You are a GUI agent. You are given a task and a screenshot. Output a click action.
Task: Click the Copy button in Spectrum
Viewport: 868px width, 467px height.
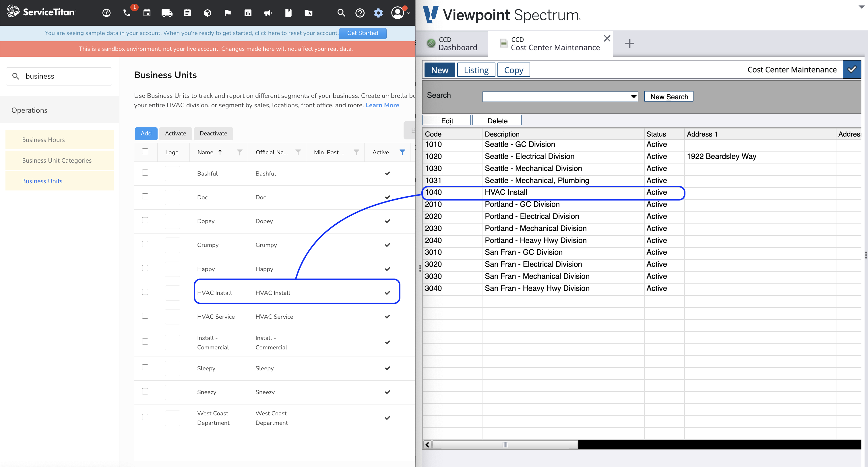pyautogui.click(x=514, y=70)
